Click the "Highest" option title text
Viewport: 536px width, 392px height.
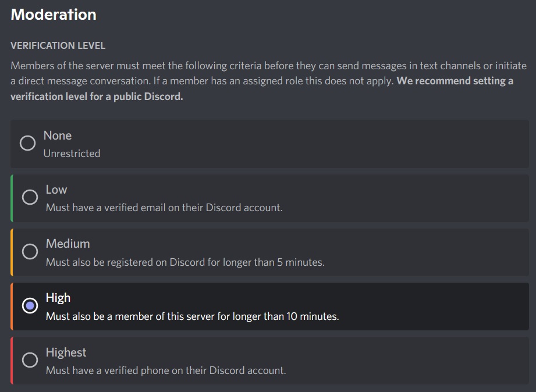coord(66,352)
